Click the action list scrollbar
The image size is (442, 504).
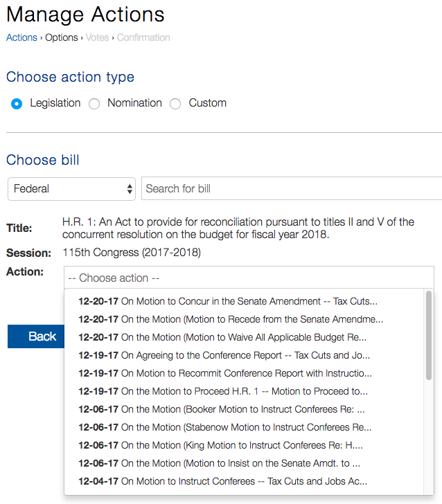pos(429,335)
